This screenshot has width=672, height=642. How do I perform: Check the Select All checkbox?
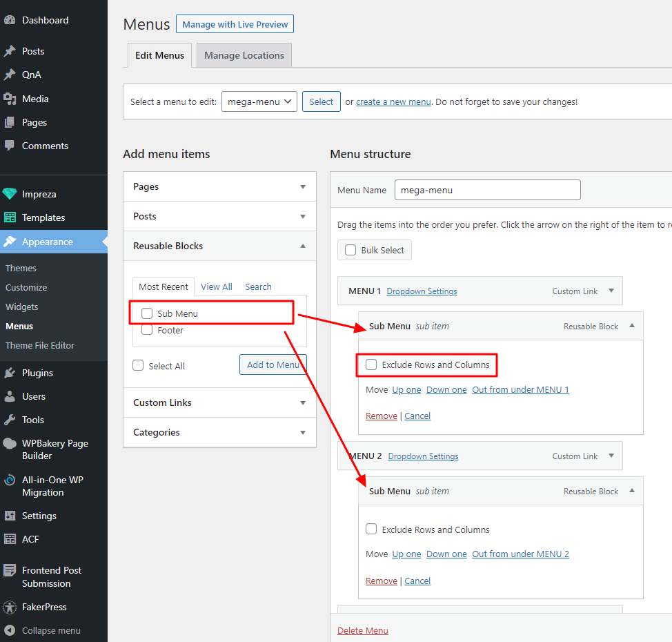pos(138,365)
